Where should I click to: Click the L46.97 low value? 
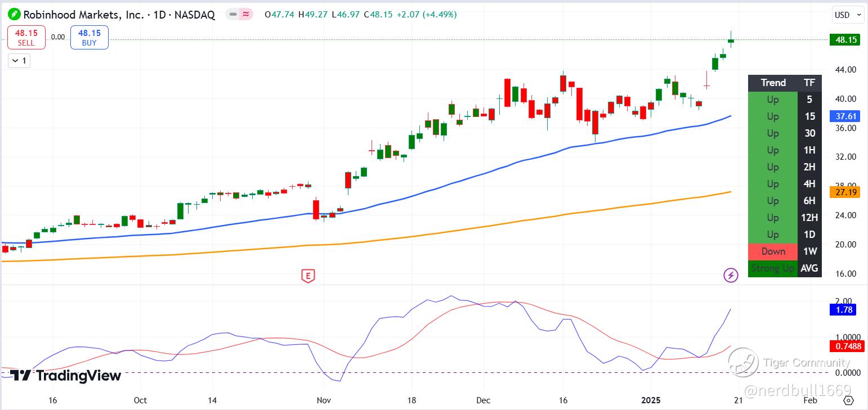point(346,15)
